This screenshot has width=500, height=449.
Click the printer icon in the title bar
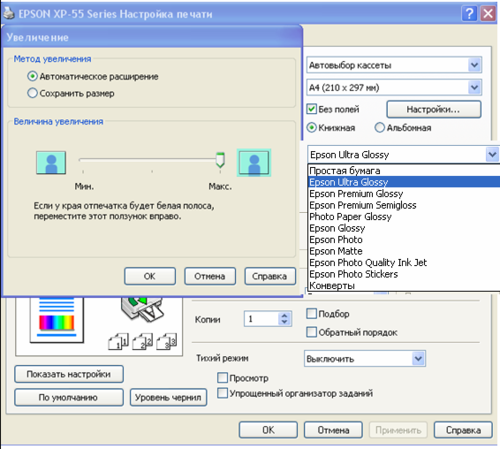point(8,14)
